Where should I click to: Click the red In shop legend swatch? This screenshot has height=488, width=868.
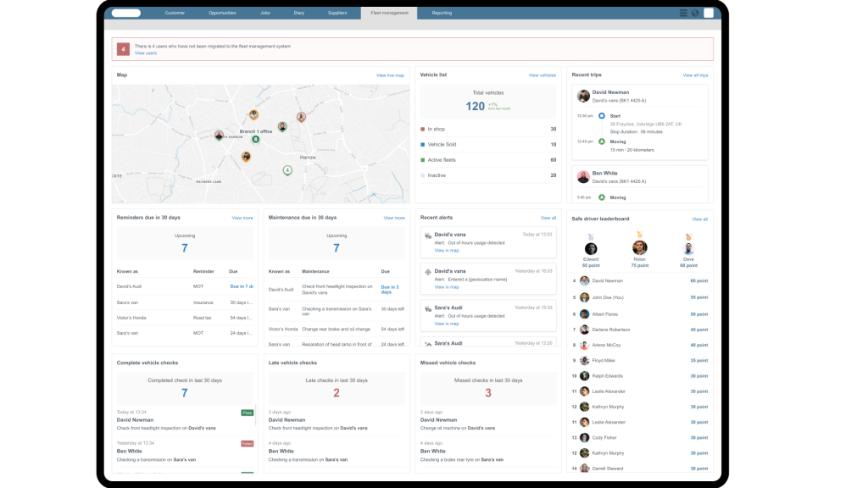coord(421,128)
